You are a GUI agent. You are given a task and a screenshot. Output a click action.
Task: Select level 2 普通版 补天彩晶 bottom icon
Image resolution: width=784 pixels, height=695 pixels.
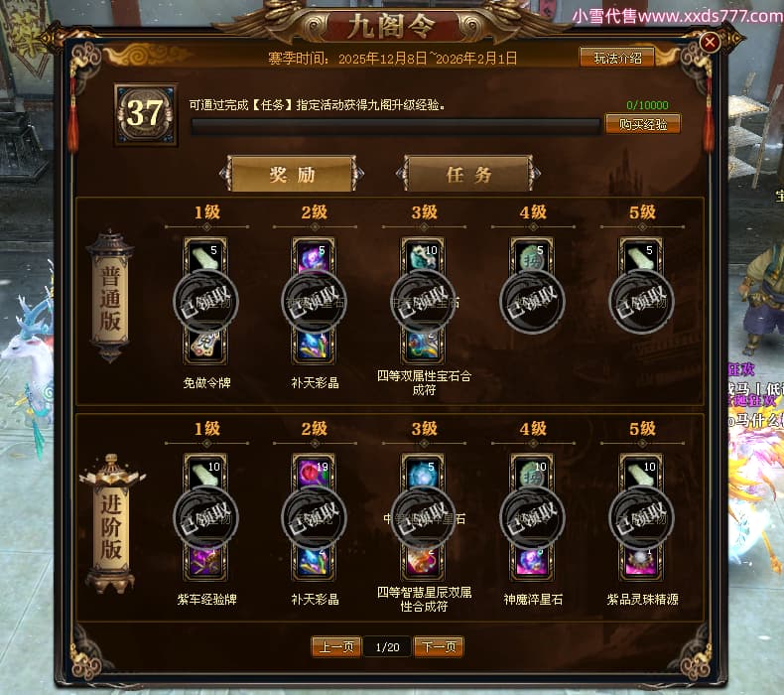(314, 346)
